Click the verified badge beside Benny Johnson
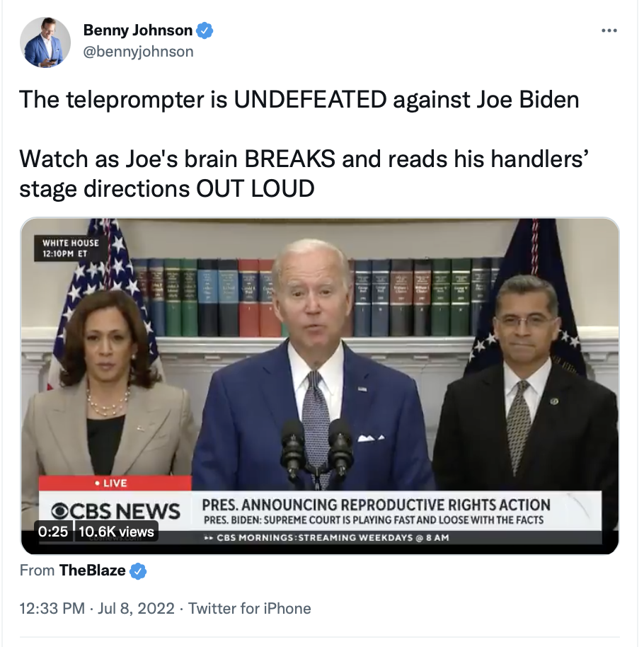The image size is (644, 647). click(x=205, y=30)
